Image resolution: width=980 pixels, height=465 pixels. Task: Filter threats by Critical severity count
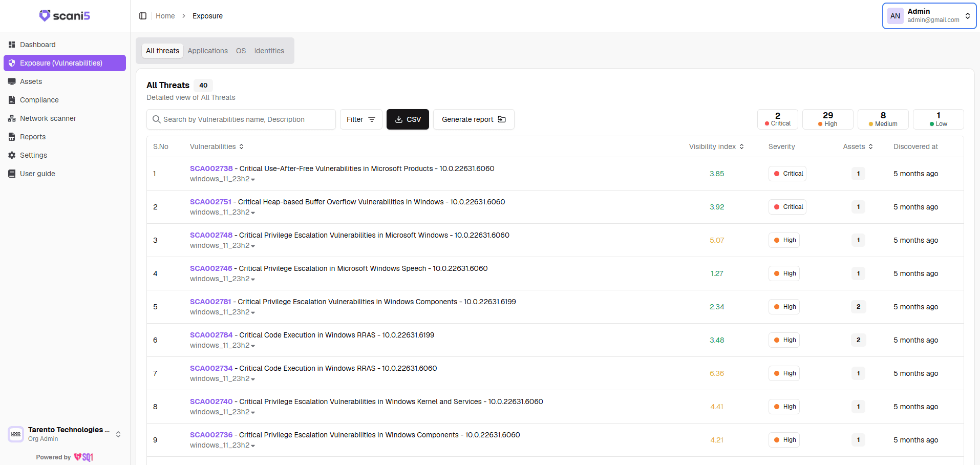coord(777,119)
